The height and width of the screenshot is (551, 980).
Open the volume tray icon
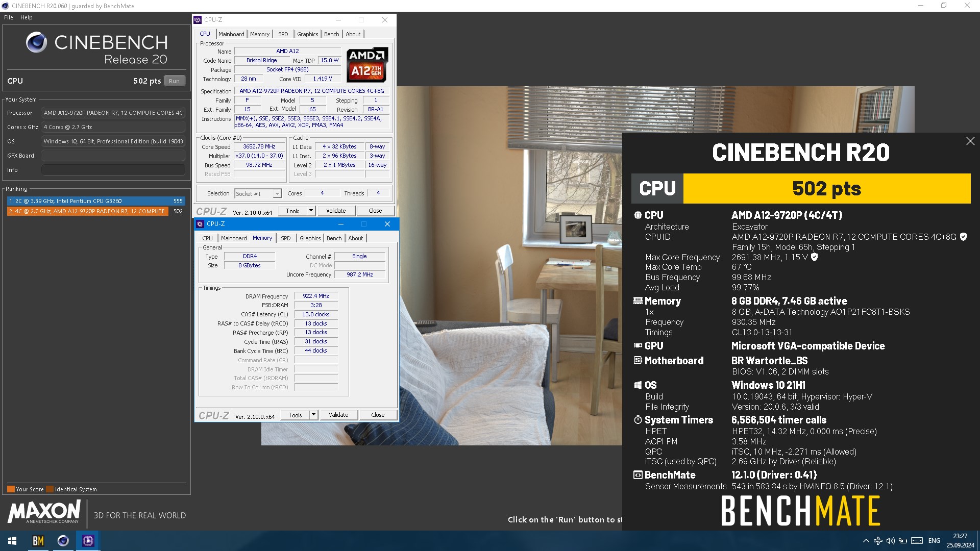point(891,541)
